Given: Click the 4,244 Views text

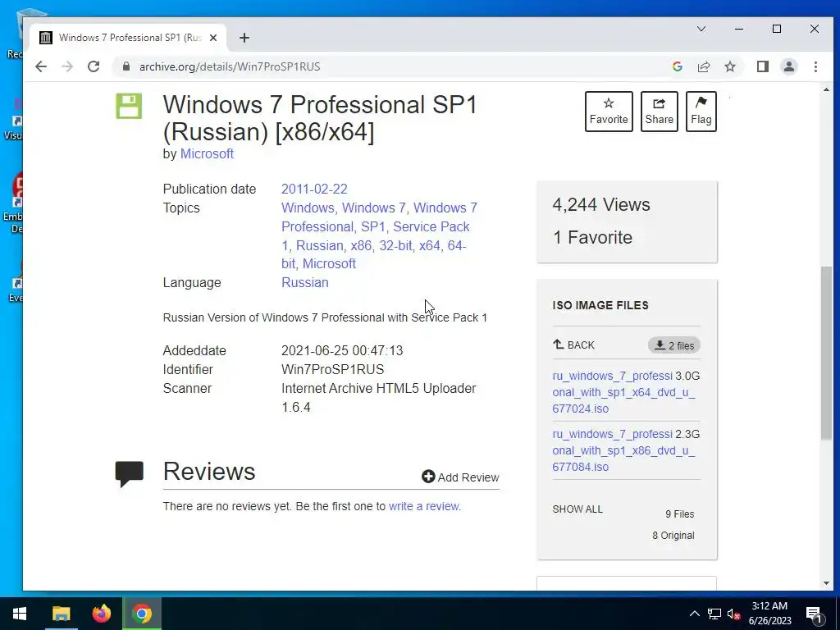Looking at the screenshot, I should coord(601,204).
